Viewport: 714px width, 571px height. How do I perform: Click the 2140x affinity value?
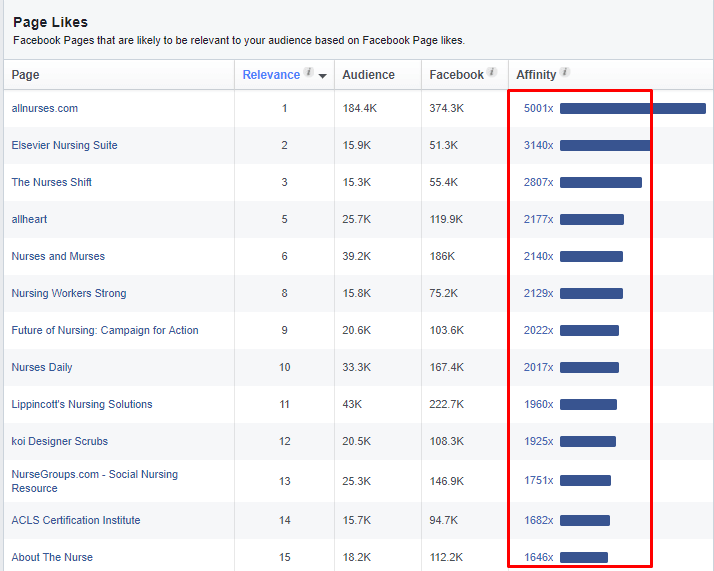coord(539,256)
